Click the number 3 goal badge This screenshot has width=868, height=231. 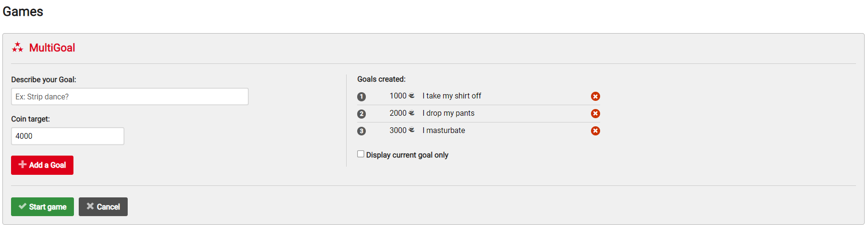point(362,131)
